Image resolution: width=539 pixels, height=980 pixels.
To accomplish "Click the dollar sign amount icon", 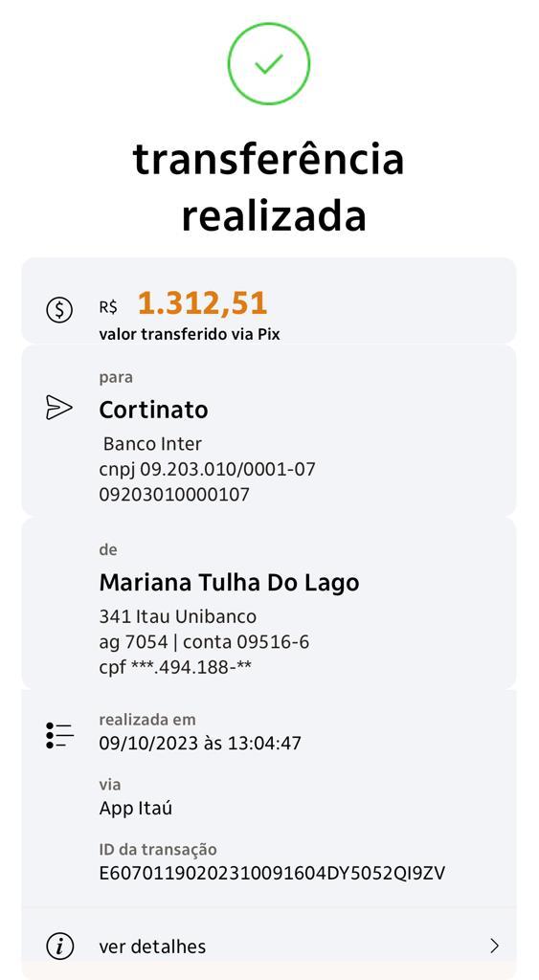I will (59, 309).
